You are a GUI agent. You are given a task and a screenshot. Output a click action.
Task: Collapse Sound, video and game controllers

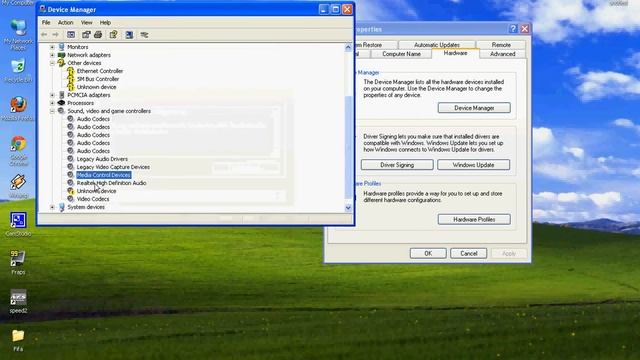[x=52, y=111]
